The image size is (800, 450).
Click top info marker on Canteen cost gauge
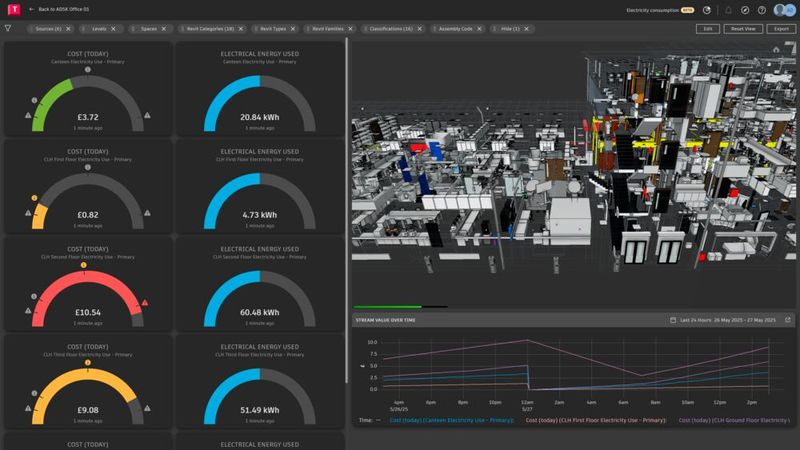click(88, 69)
